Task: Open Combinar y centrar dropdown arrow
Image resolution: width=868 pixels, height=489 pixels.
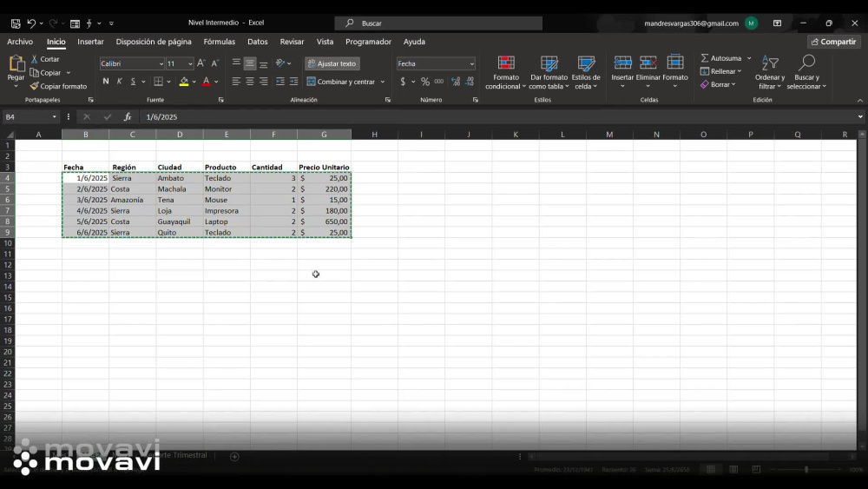Action: (x=383, y=82)
